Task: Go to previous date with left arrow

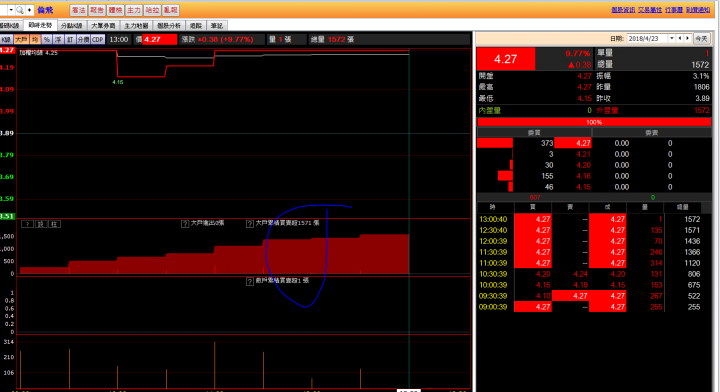Action: tap(680, 39)
